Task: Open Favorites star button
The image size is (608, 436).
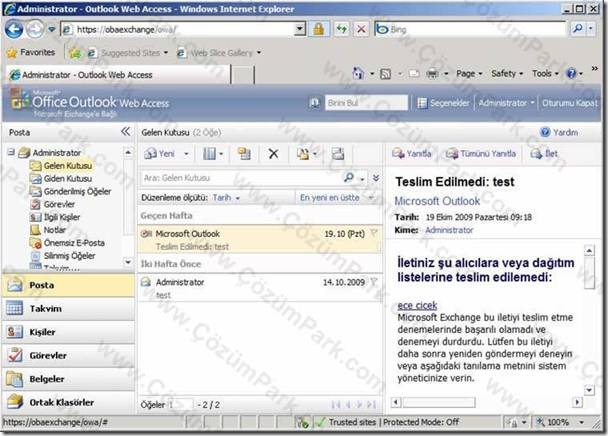Action: click(31, 52)
